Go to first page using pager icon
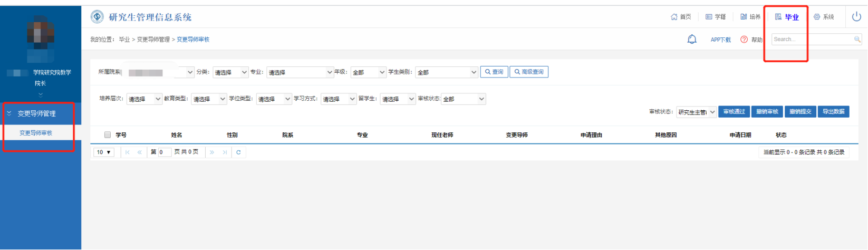Viewport: 868px width, 250px height. coord(128,152)
